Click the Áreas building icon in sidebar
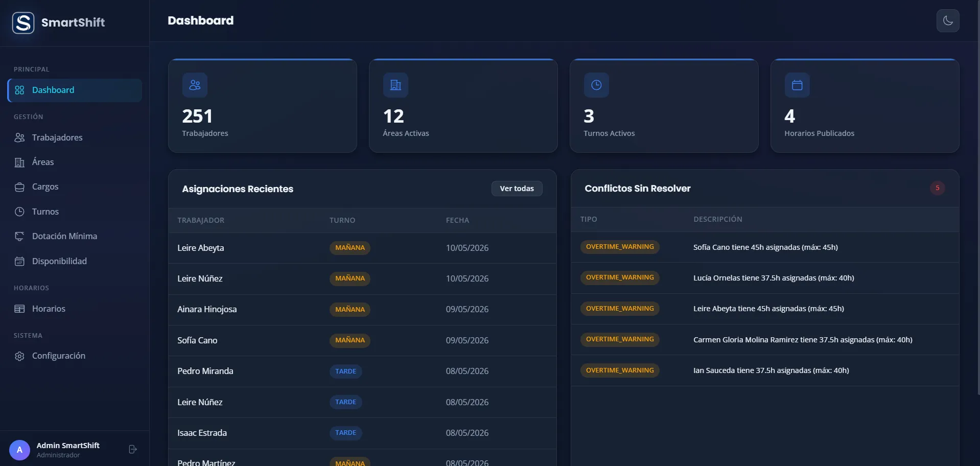This screenshot has width=980, height=466. (19, 162)
